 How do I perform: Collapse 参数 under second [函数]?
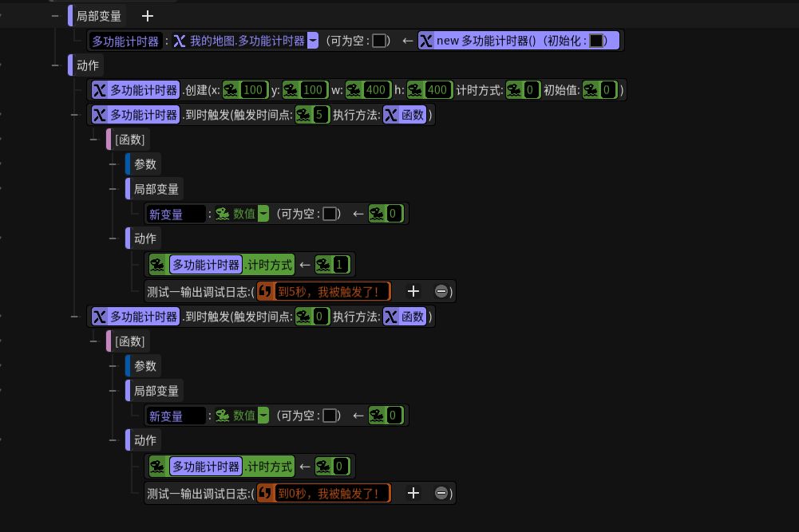click(113, 365)
